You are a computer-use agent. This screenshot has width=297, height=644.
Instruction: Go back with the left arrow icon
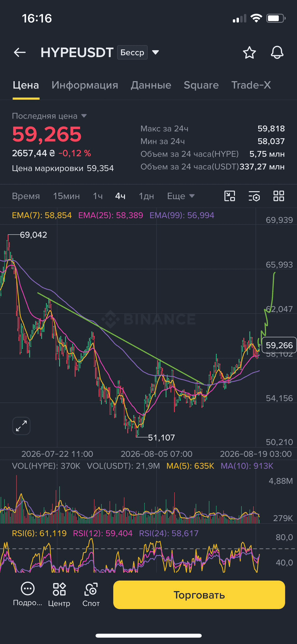20,53
